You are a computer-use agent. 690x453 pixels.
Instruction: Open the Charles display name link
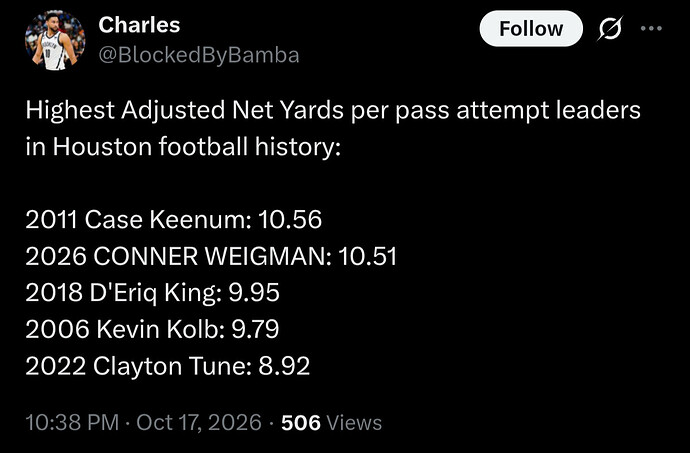[x=139, y=25]
